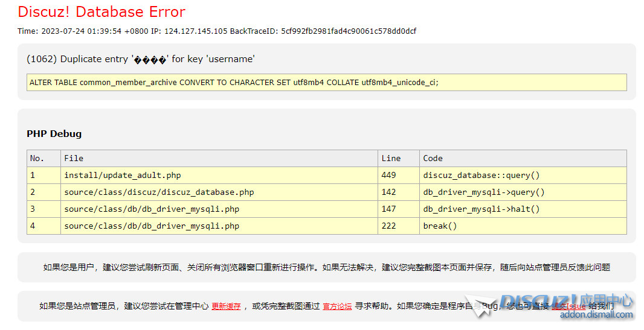Click the discuz_database::query() code cell
This screenshot has width=644, height=330.
[523, 176]
